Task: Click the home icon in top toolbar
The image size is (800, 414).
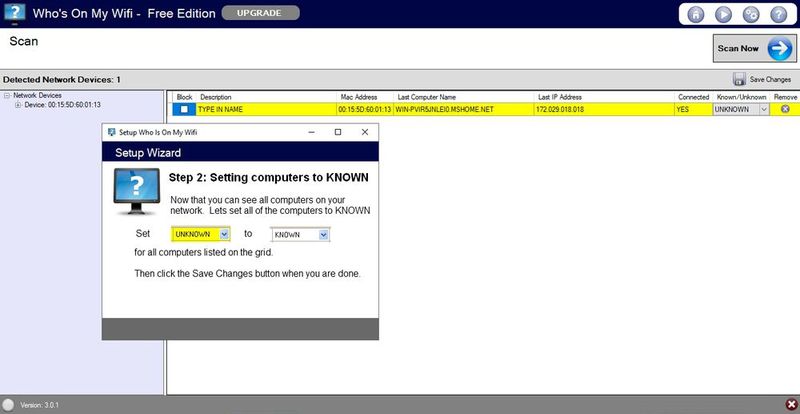Action: [x=695, y=14]
